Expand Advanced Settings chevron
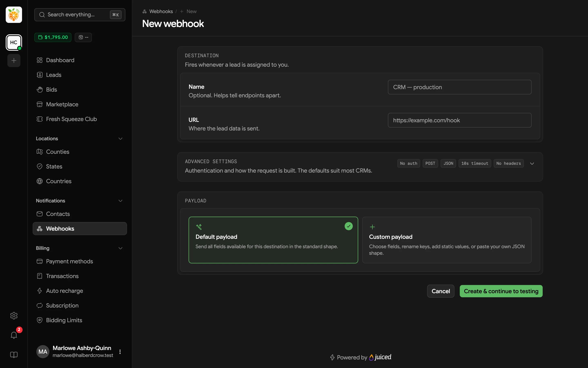 (x=532, y=163)
